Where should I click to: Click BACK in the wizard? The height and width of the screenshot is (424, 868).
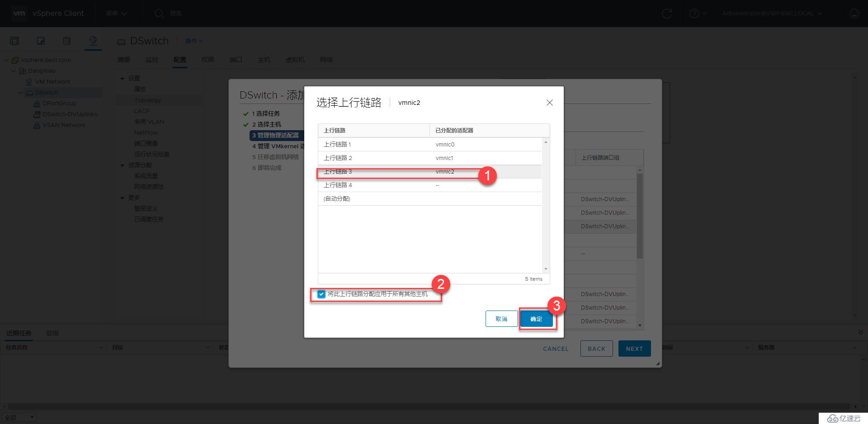coord(597,349)
